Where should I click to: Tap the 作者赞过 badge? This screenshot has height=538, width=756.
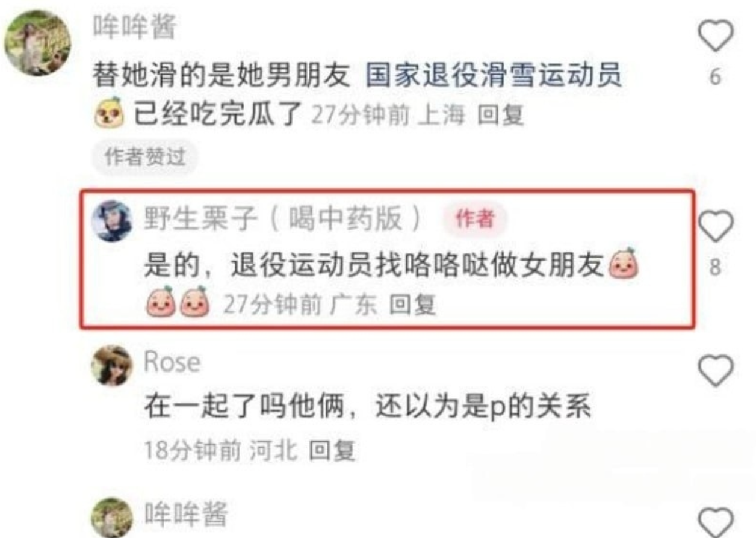click(x=144, y=158)
